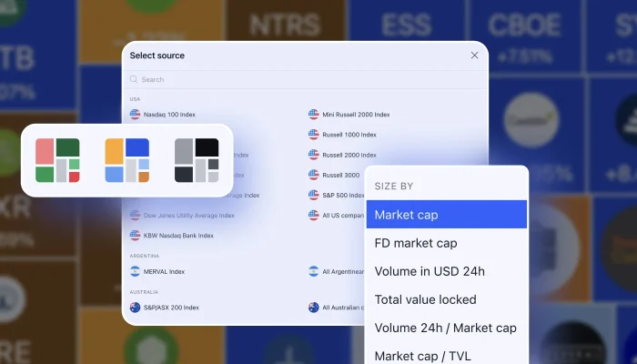Choose the red-green heatmap color theme
The height and width of the screenshot is (364, 637).
[x=57, y=160]
